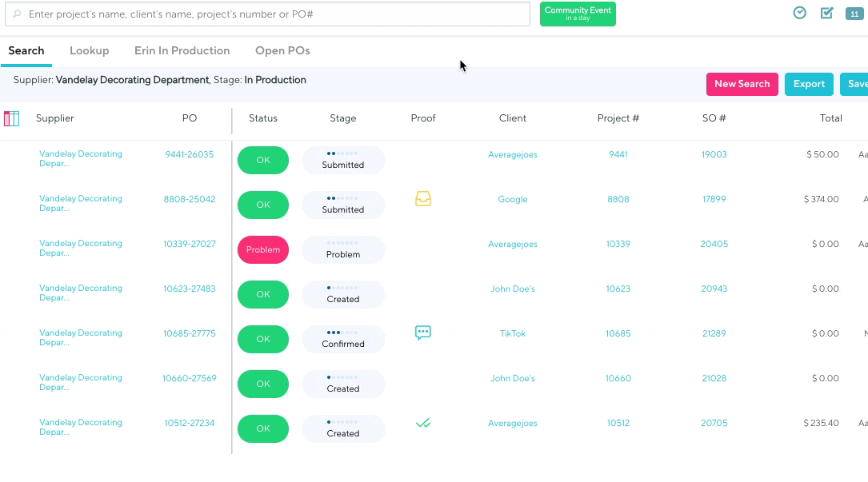Screen dimensions: 868x482
Task: Open the Erin In Production tab
Action: [182, 50]
